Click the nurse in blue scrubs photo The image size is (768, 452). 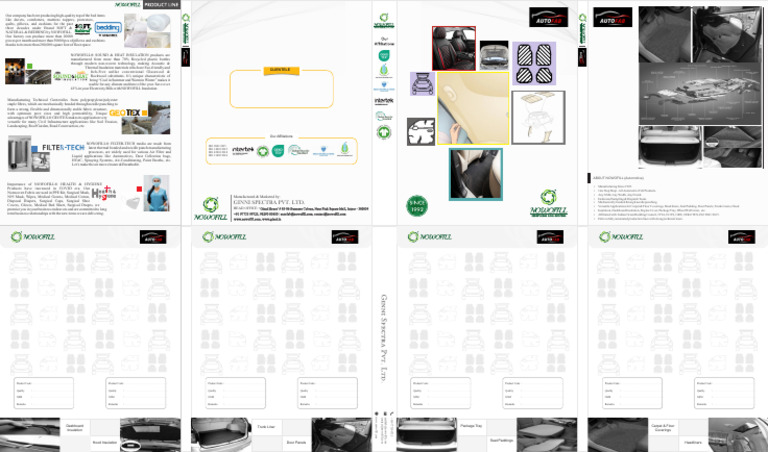click(x=157, y=193)
